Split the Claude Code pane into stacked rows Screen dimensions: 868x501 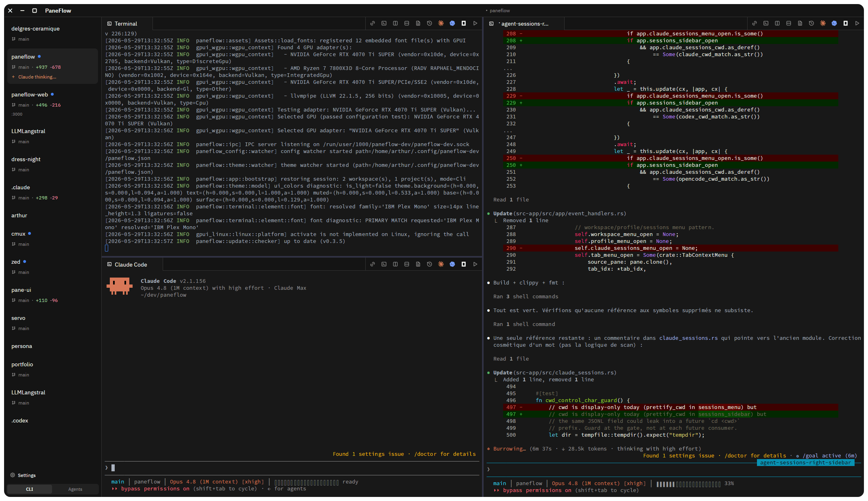(407, 265)
